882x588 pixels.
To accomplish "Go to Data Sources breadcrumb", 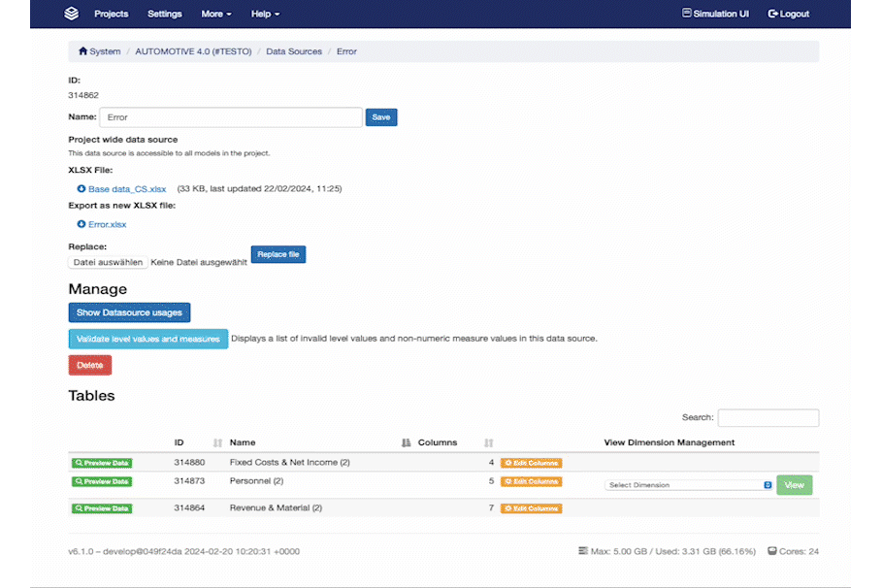I will click(294, 51).
